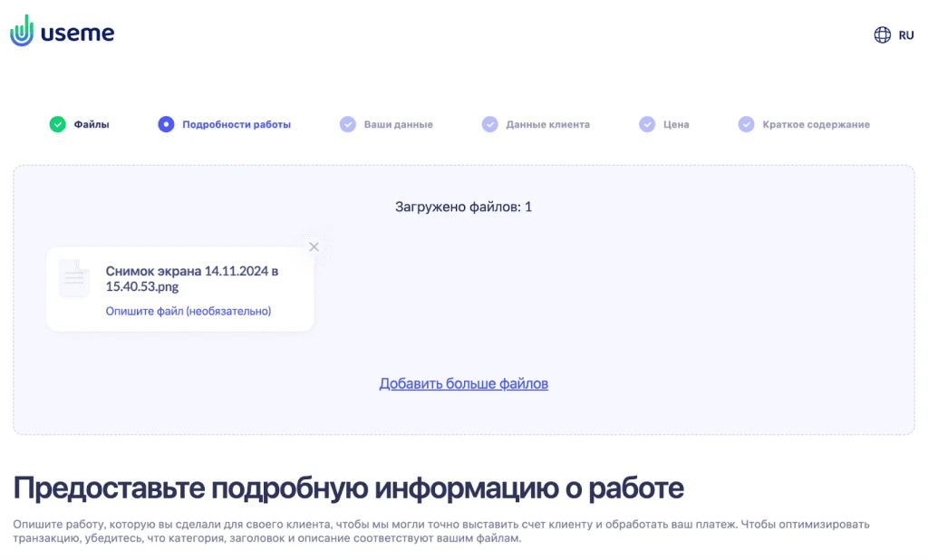Click the uploaded file document thumbnail
The image size is (928, 560).
pyautogui.click(x=74, y=277)
